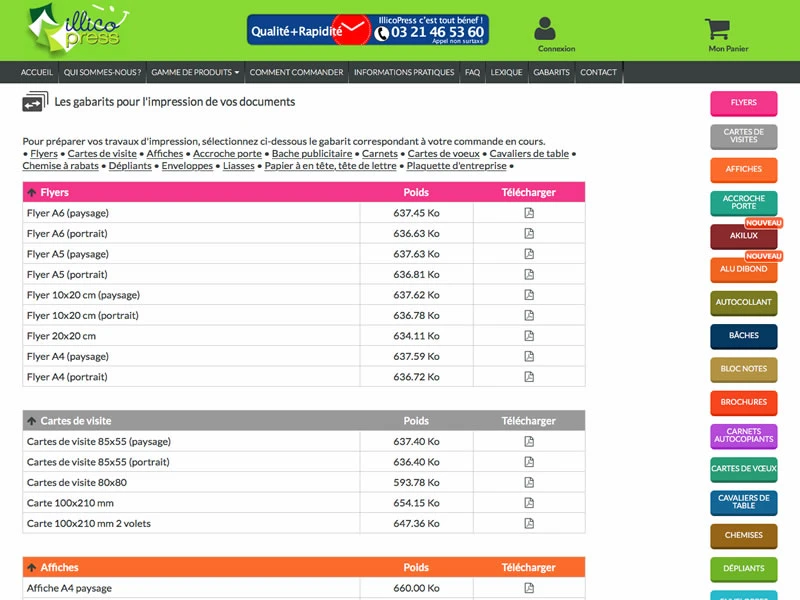Download Cartes de visite 80x80 template

tap(529, 482)
